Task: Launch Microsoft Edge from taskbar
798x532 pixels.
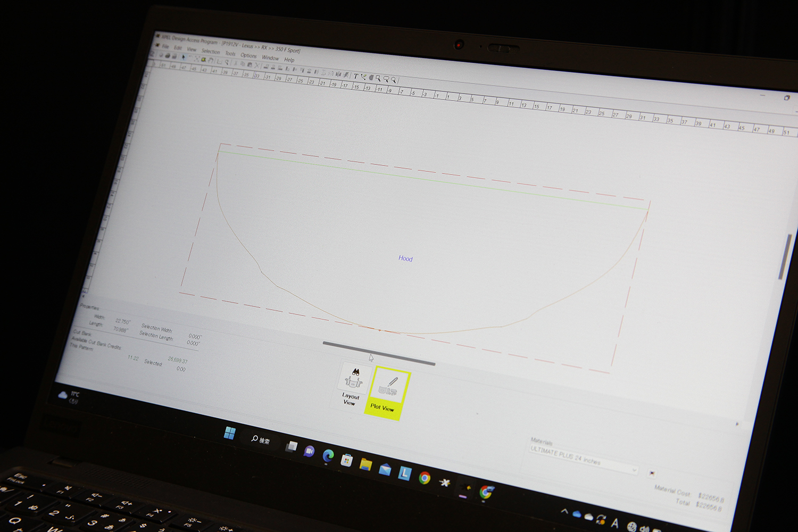Action: tap(328, 455)
